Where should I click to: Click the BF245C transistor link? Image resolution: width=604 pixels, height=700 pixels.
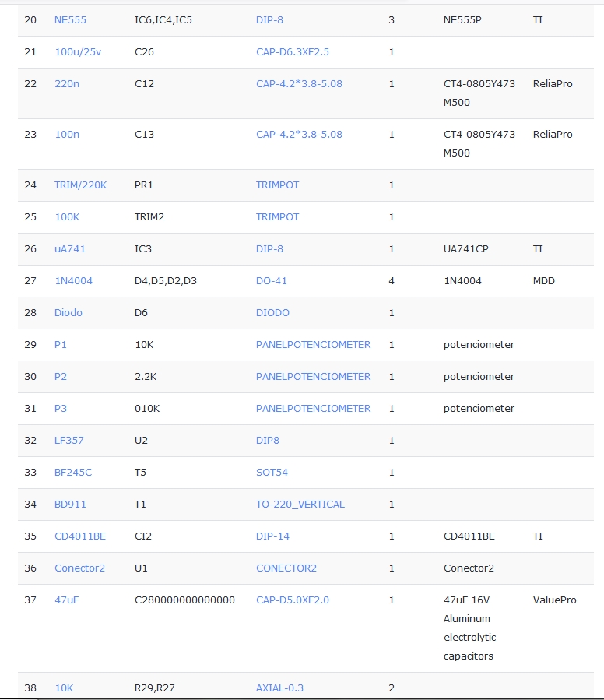[73, 473]
